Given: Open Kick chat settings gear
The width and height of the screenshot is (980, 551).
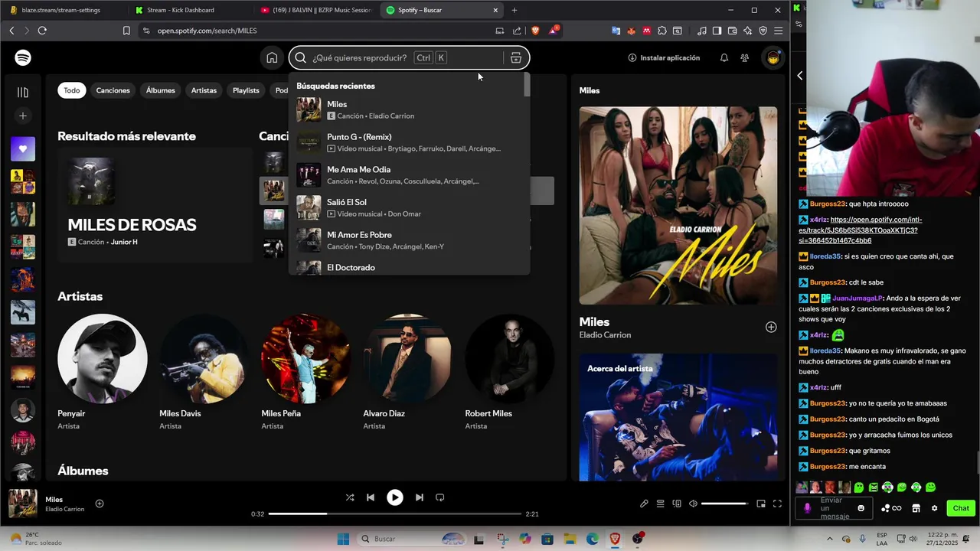Looking at the screenshot, I should coord(934,508).
